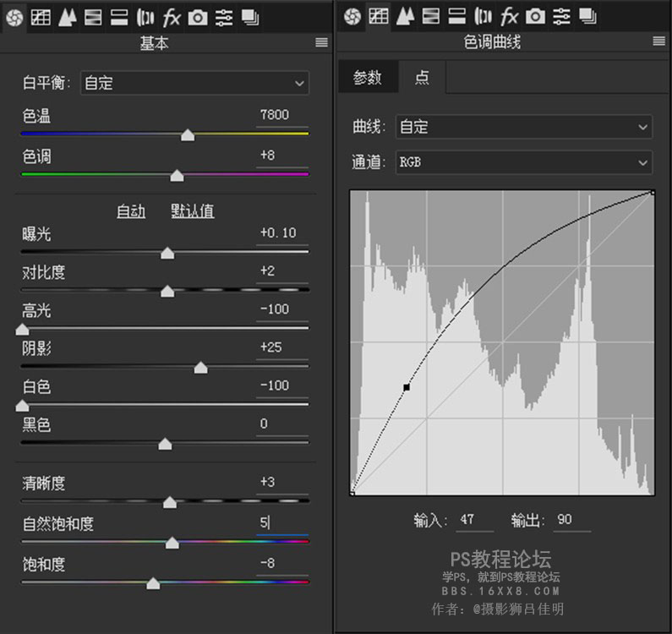Click the 色温 slider handle
Screen dimensions: 672x634
(x=188, y=135)
